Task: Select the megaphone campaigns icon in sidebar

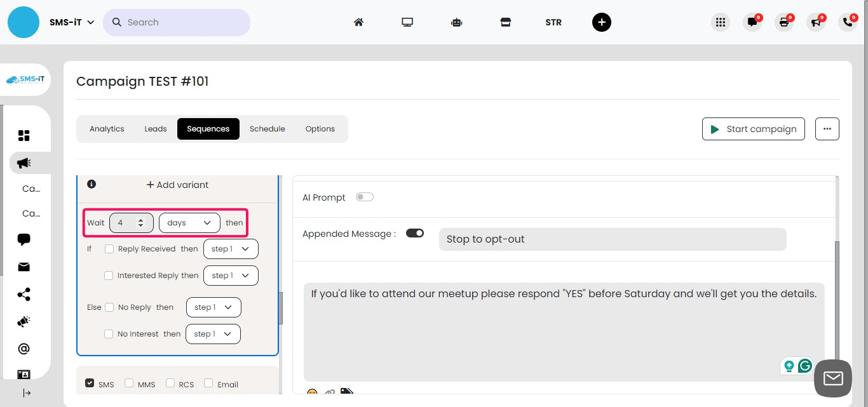Action: (24, 163)
